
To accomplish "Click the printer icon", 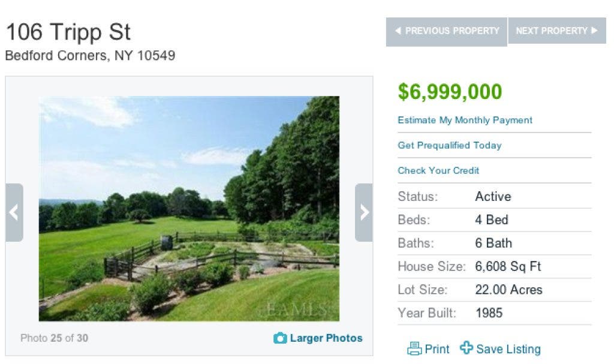I will (x=414, y=348).
